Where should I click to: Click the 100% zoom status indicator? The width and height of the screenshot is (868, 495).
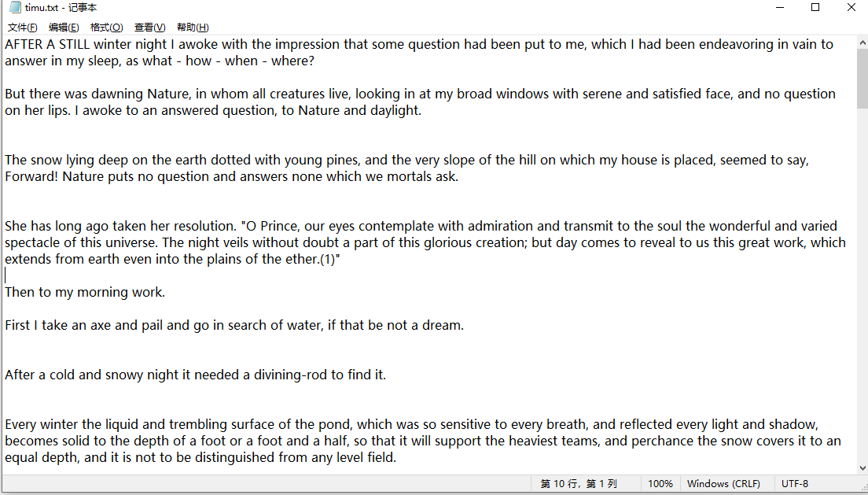(x=660, y=484)
